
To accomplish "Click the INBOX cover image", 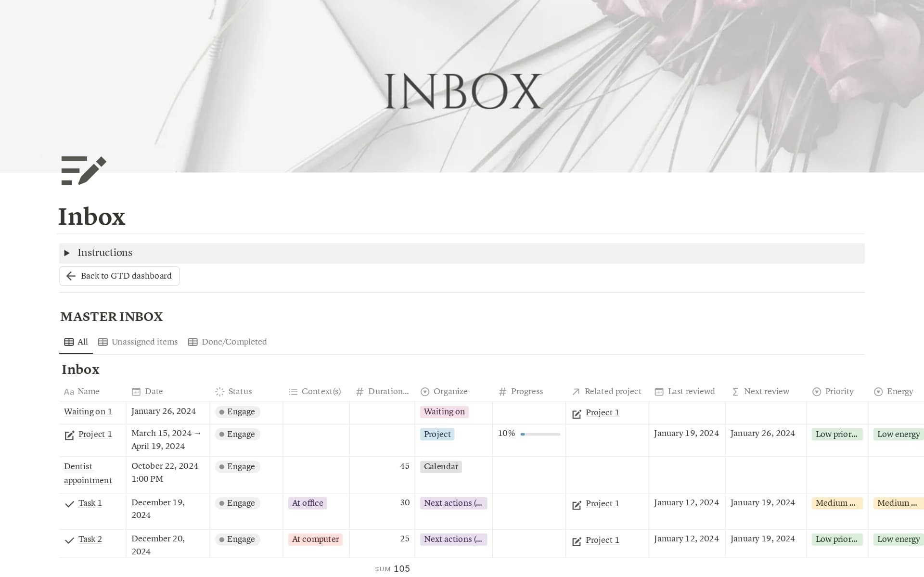I will (462, 86).
